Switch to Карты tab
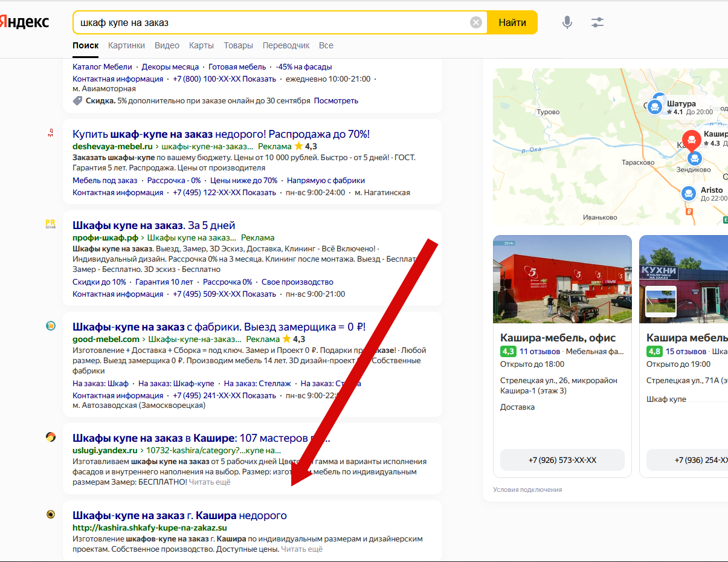728x562 pixels. [201, 45]
